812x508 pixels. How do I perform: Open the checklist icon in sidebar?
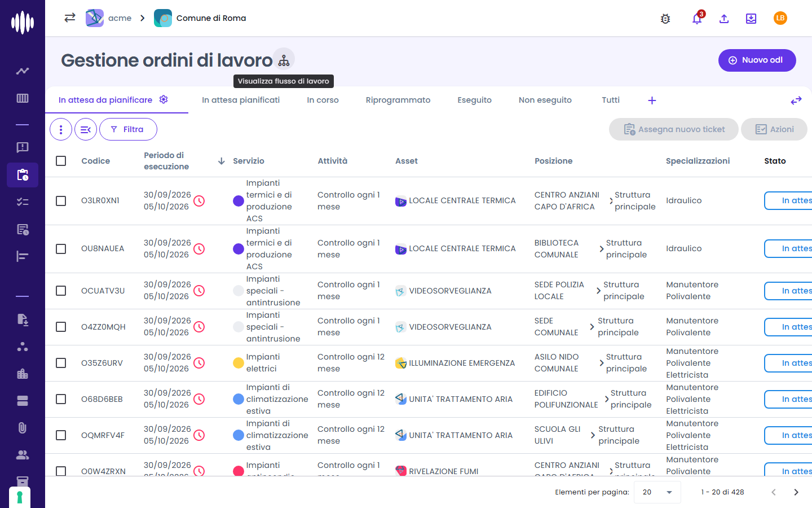pos(23,202)
